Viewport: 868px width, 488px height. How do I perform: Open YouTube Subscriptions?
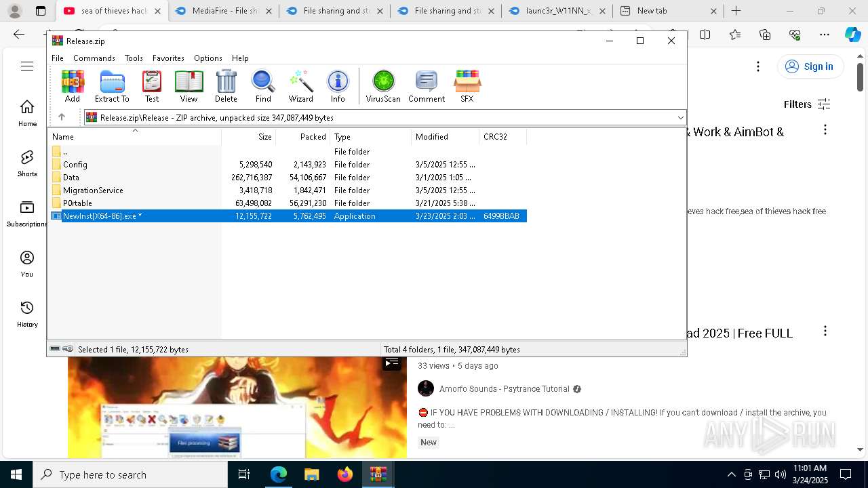tap(27, 213)
